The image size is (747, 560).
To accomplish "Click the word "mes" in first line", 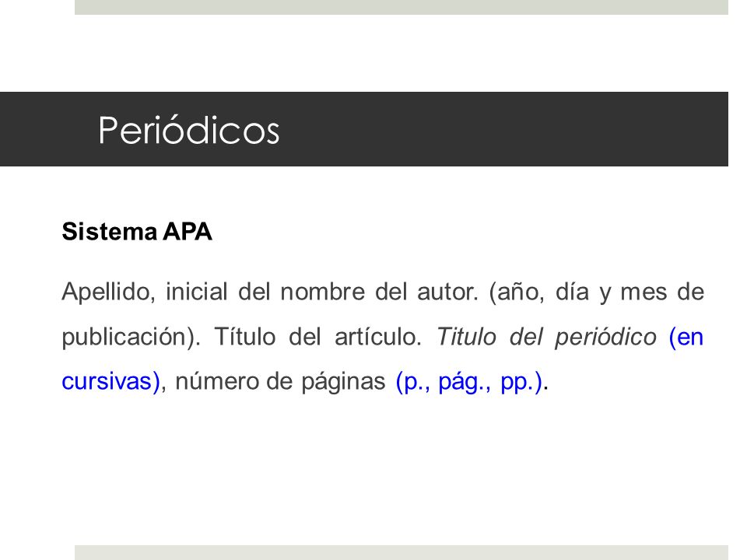I will point(644,292).
